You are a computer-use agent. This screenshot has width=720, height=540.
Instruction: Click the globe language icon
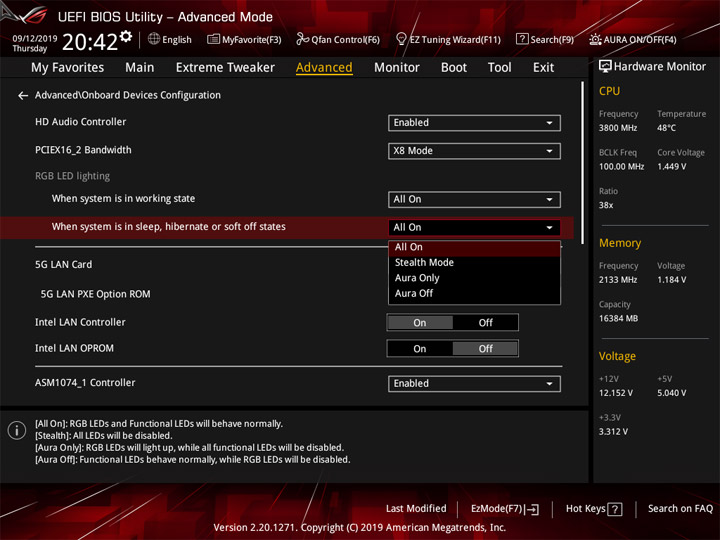point(154,39)
